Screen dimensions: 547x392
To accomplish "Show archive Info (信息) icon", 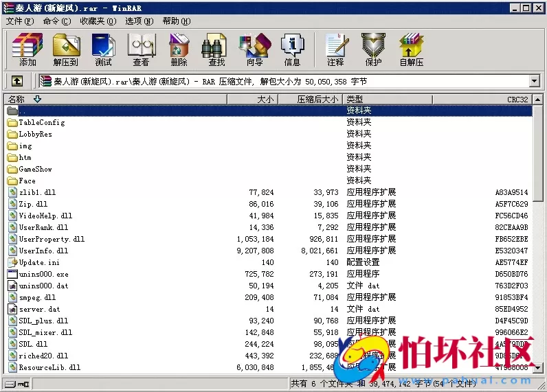I will [292, 49].
